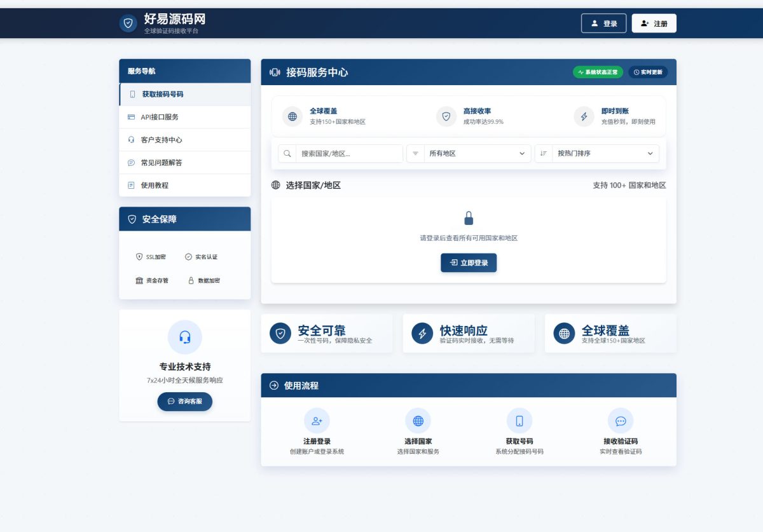Image resolution: width=763 pixels, height=532 pixels.
Task: Click the globe icon beside 选择国家/地区
Action: point(275,186)
